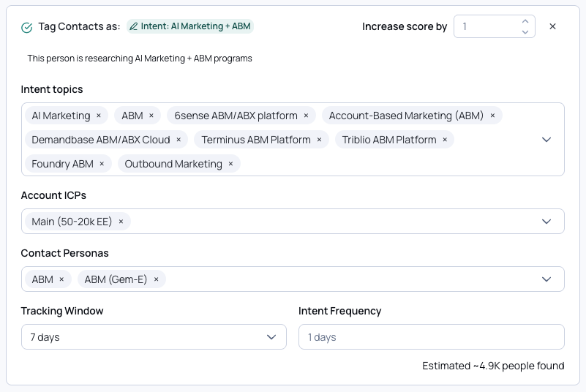Remove the 6sense ABM/ABX platform chip
Screen dimensions: 586x392
coord(306,116)
